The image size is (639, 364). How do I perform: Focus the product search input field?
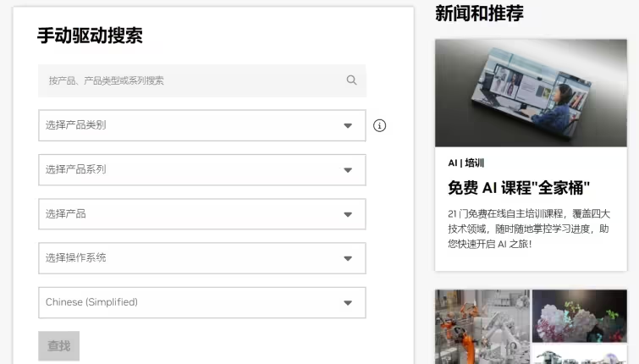(x=202, y=80)
